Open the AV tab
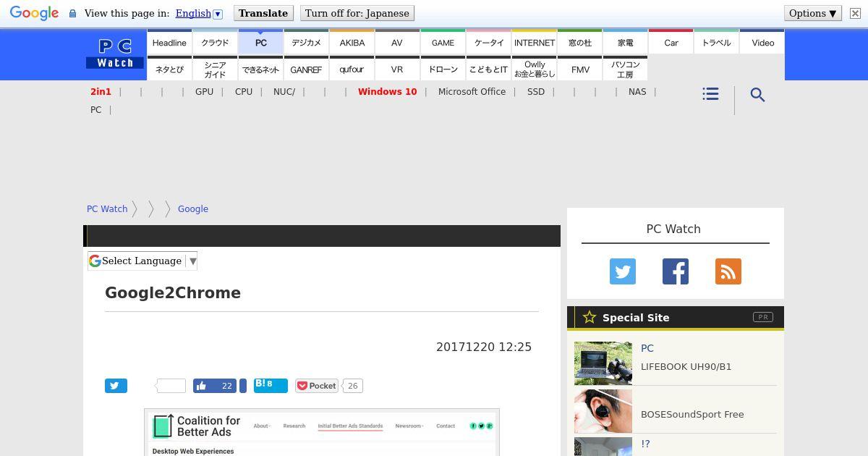The image size is (868, 456). pyautogui.click(x=397, y=42)
